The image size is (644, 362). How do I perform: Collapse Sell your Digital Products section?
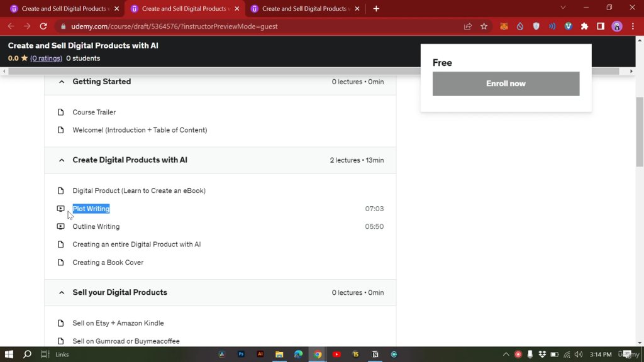coord(62,293)
